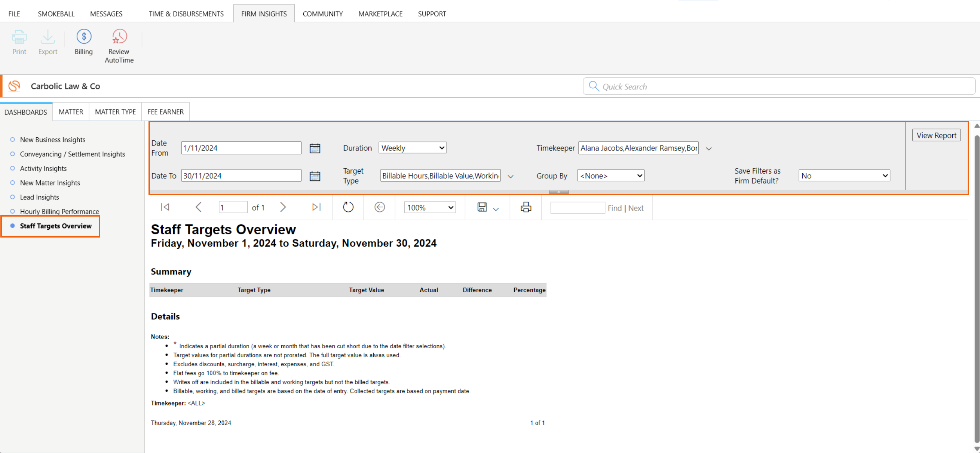Click the Date From input field
980x453 pixels.
point(241,148)
